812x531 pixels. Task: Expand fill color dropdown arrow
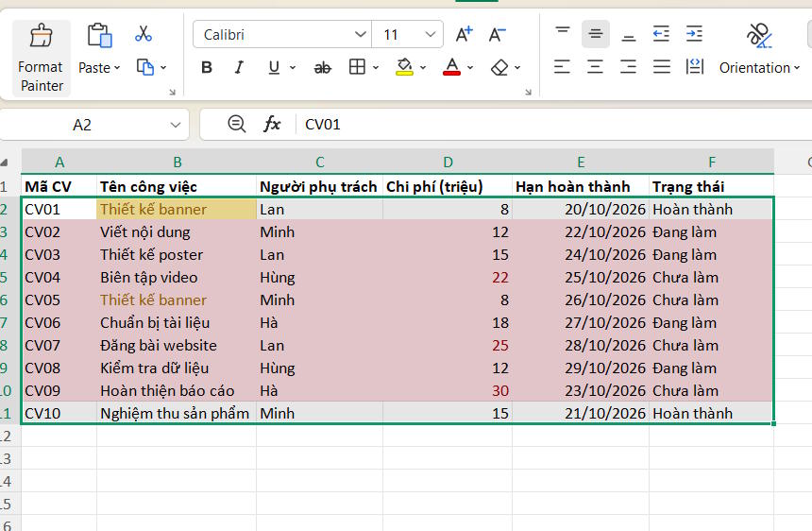[423, 67]
